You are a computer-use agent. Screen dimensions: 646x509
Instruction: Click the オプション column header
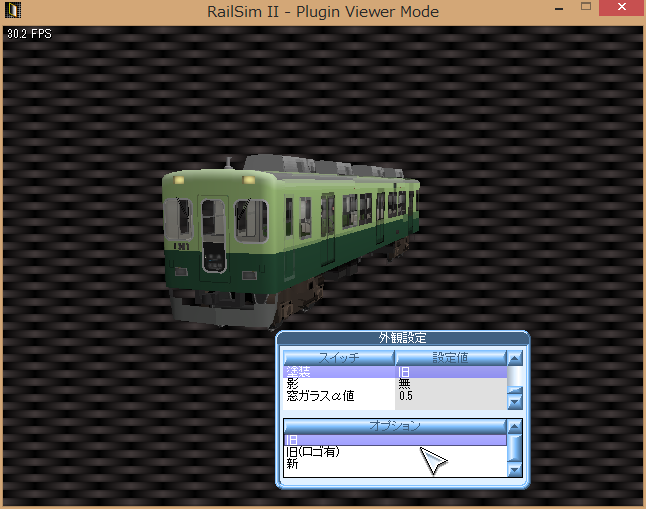coord(395,426)
